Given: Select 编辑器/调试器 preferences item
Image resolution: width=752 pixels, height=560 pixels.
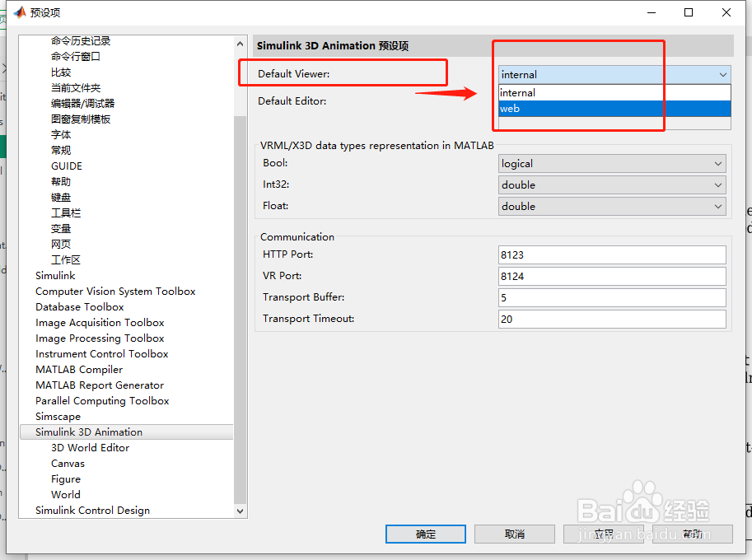Looking at the screenshot, I should coord(83,104).
